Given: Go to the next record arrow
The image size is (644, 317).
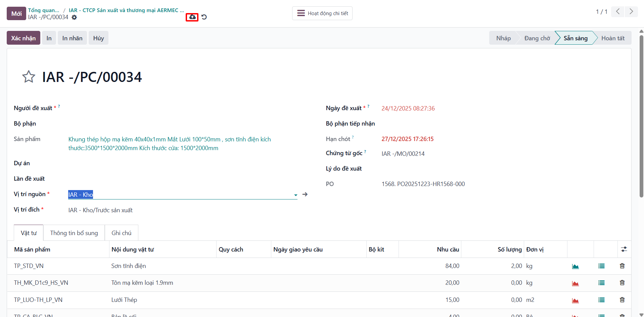Looking at the screenshot, I should 631,12.
